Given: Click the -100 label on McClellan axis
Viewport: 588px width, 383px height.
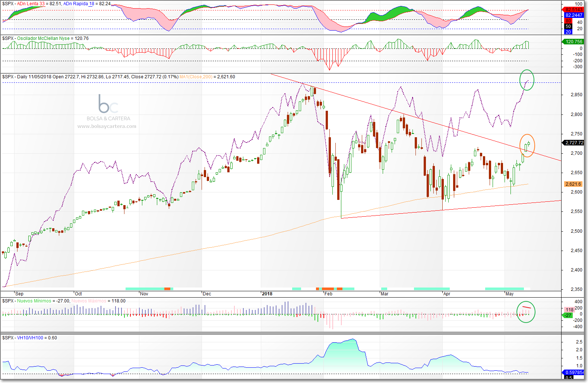Looking at the screenshot, I should point(578,54).
